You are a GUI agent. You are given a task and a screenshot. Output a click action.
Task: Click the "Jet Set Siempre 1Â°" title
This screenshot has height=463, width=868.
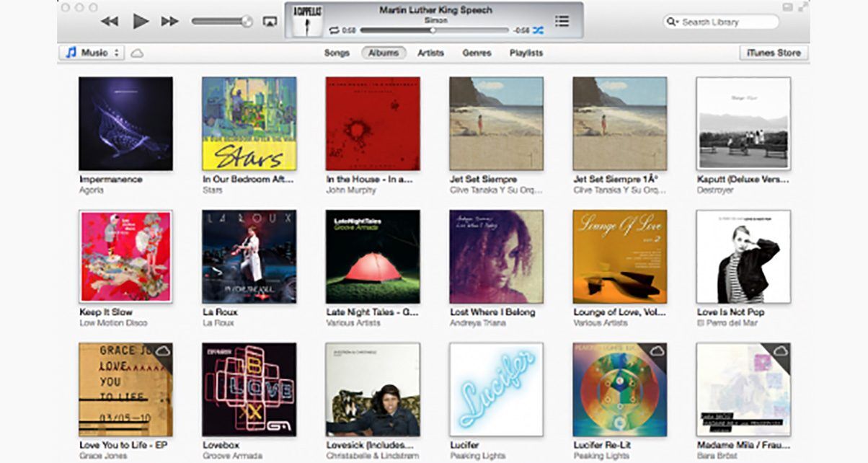[x=614, y=180]
